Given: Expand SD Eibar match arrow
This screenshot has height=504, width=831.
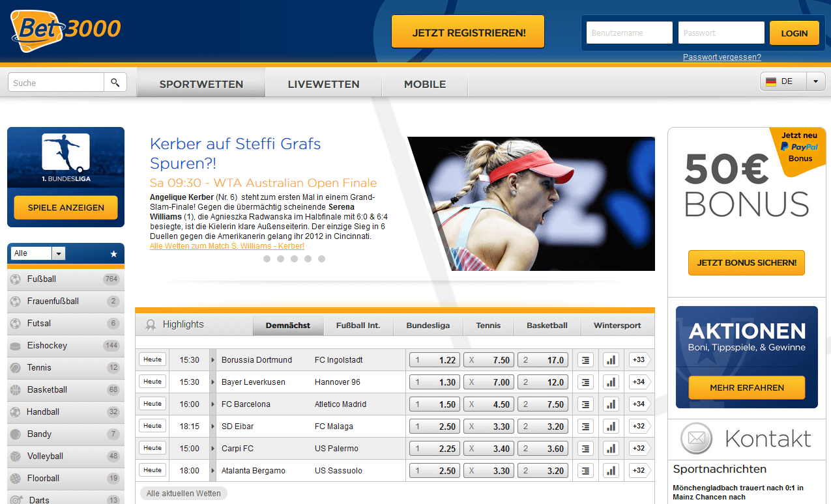Looking at the screenshot, I should coord(212,426).
